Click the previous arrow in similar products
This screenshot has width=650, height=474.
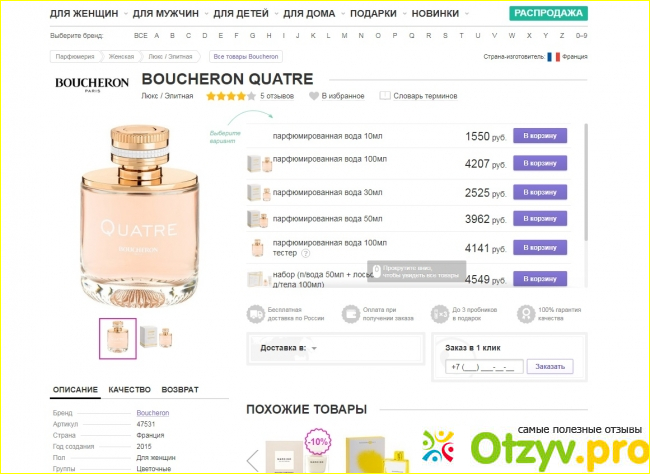pyautogui.click(x=252, y=460)
